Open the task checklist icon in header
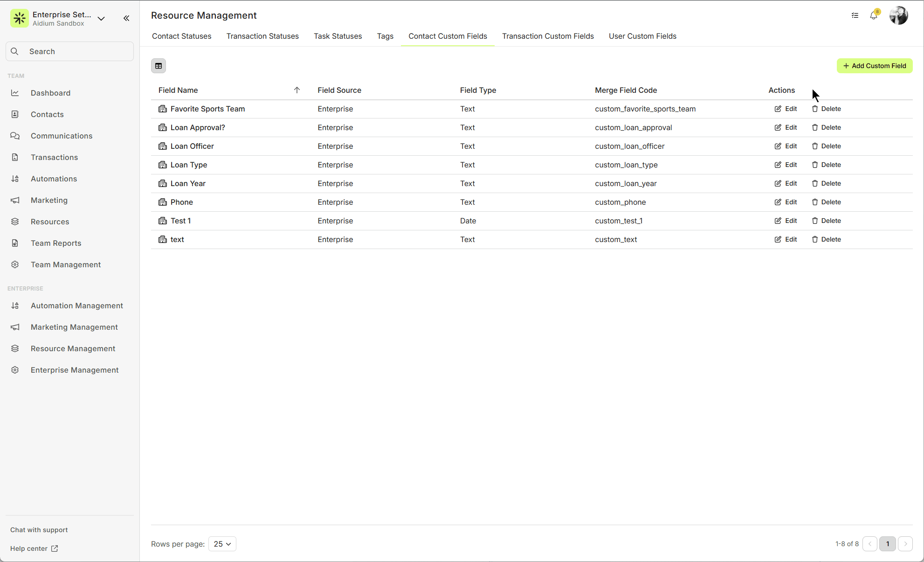 [855, 15]
